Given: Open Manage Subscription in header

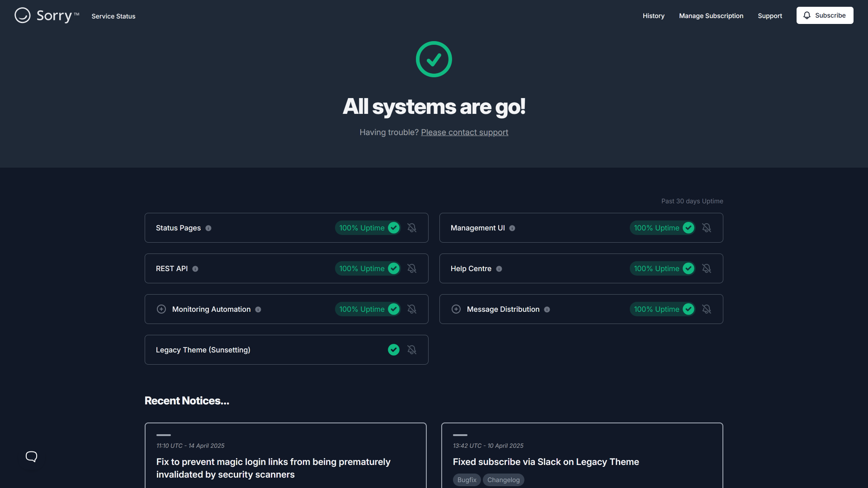Looking at the screenshot, I should 711,16.
